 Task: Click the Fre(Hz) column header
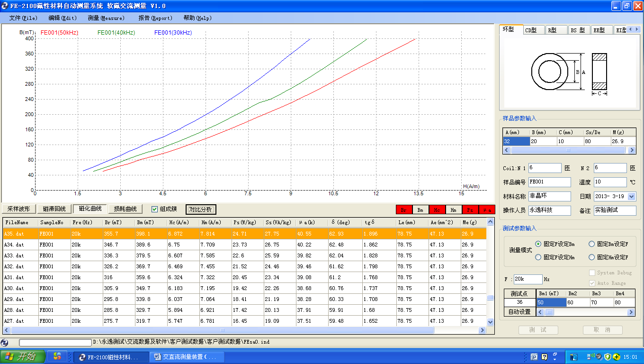(x=86, y=222)
